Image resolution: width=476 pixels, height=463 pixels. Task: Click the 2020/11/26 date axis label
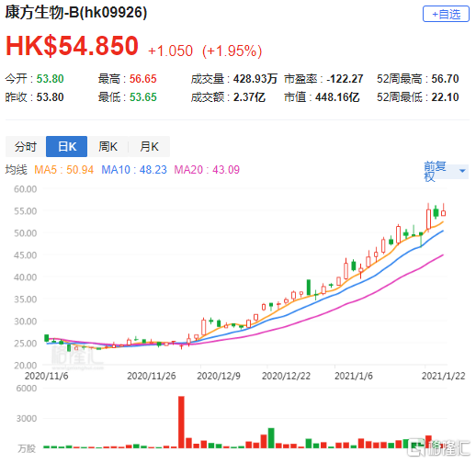tap(152, 376)
